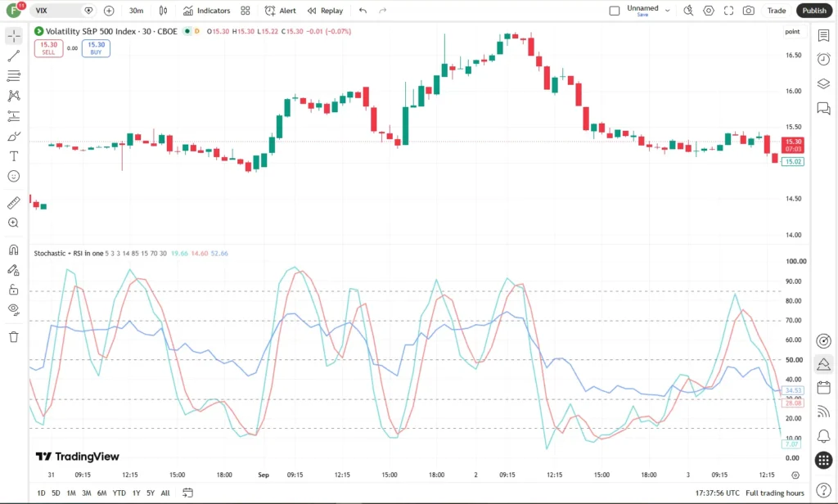Viewport: 838px width, 504px height.
Task: Activate the zoom in tool
Action: pyautogui.click(x=14, y=223)
